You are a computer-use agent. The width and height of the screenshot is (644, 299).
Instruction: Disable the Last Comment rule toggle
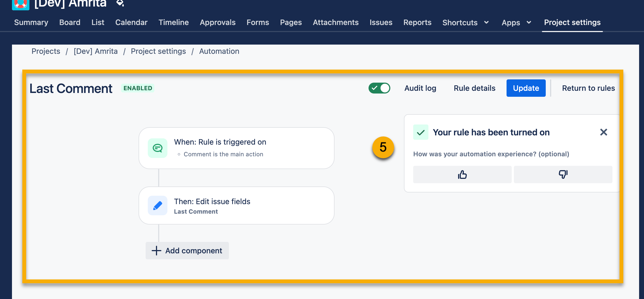(379, 88)
